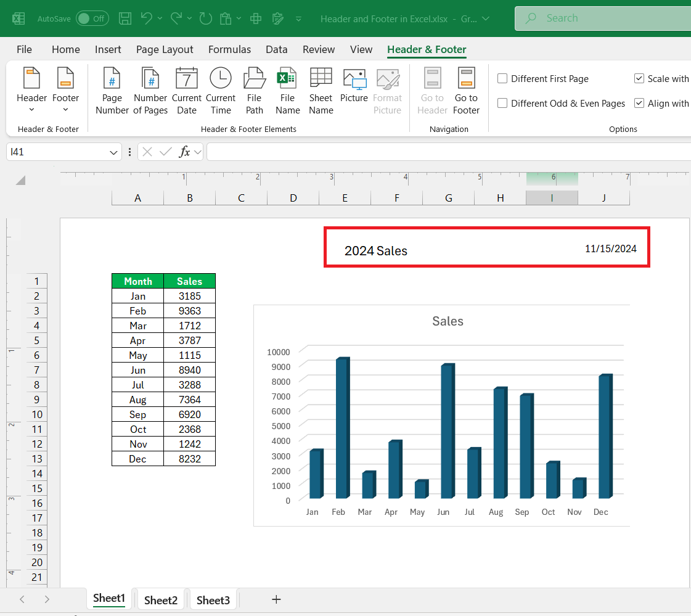
Task: Insert Current Date element
Action: click(x=186, y=91)
